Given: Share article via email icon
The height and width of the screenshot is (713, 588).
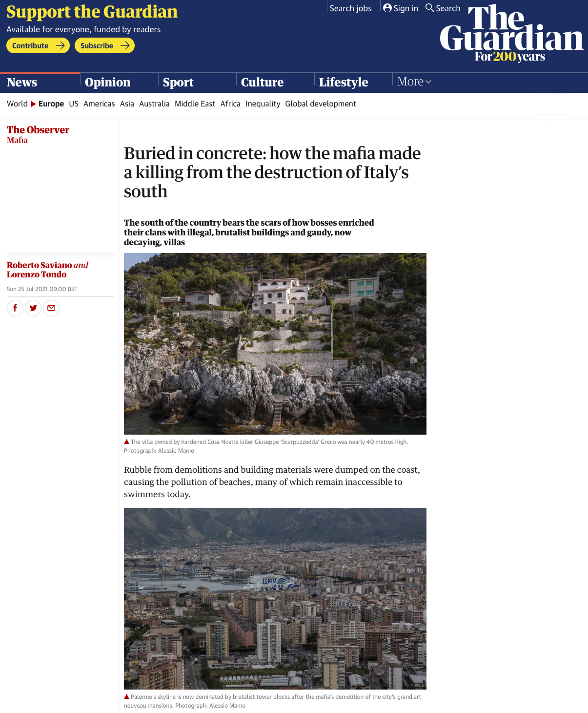Looking at the screenshot, I should click(x=51, y=308).
